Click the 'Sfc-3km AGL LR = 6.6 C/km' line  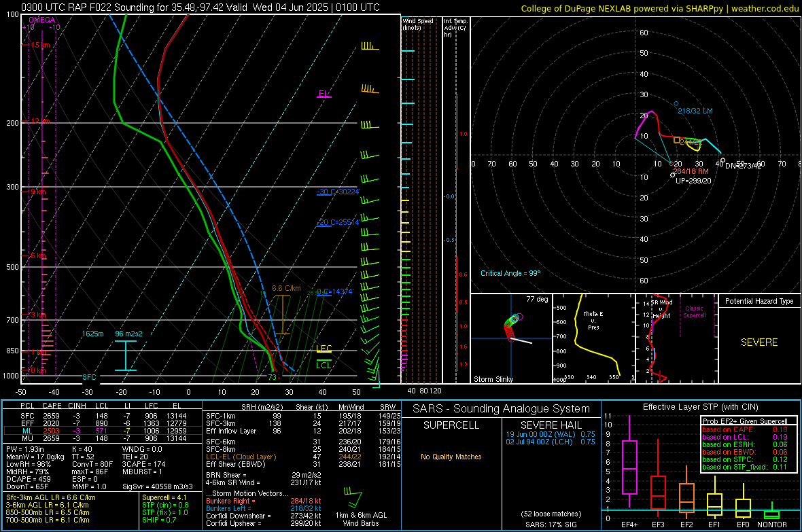coord(51,497)
